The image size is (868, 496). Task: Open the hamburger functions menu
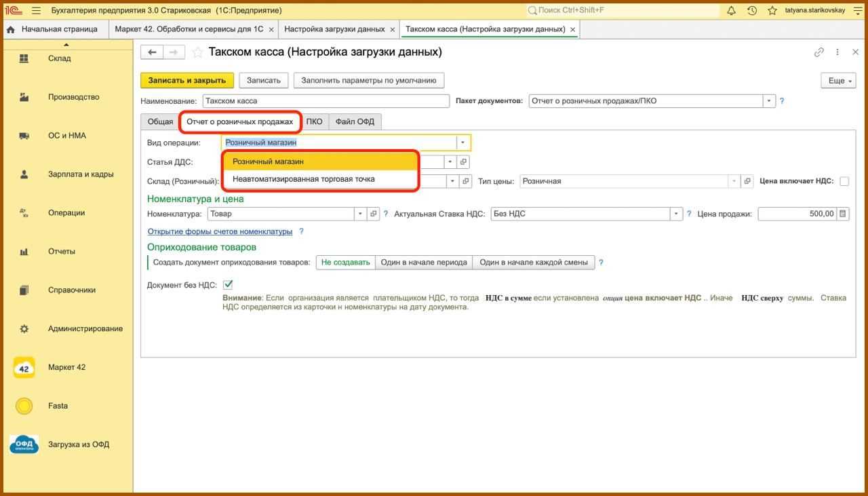point(36,10)
